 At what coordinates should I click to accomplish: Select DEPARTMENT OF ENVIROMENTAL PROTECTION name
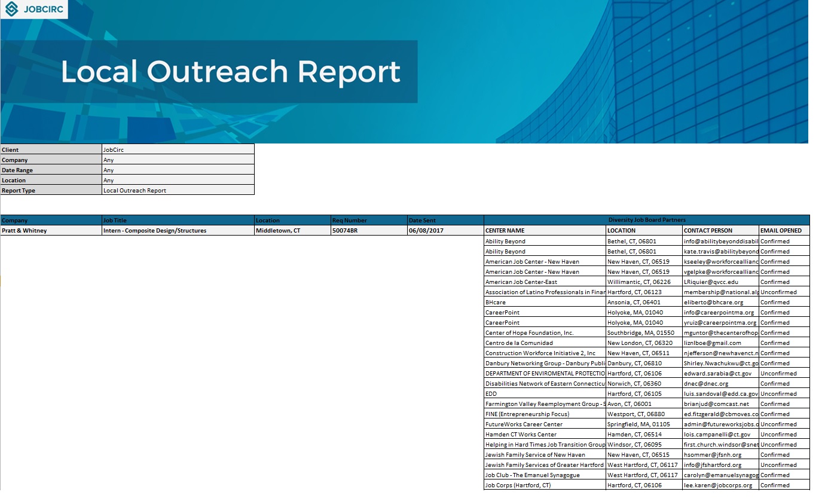pyautogui.click(x=545, y=373)
